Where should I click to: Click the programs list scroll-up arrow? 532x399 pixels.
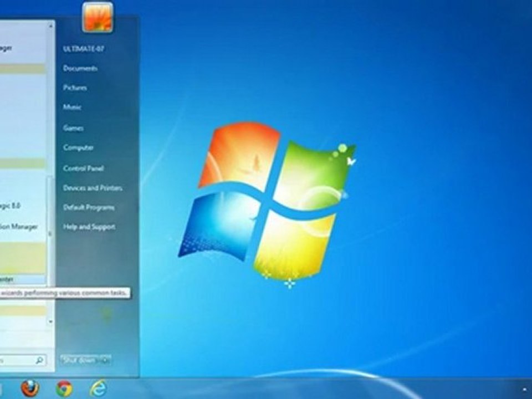point(50,25)
